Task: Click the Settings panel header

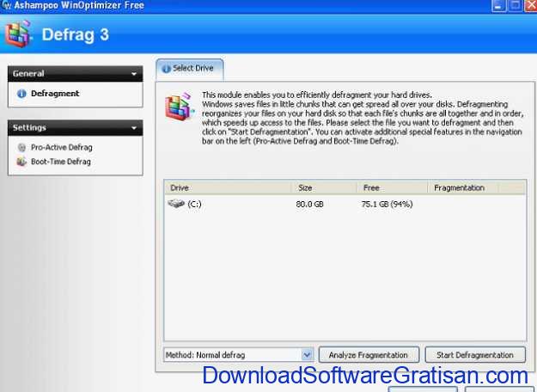Action: point(75,128)
